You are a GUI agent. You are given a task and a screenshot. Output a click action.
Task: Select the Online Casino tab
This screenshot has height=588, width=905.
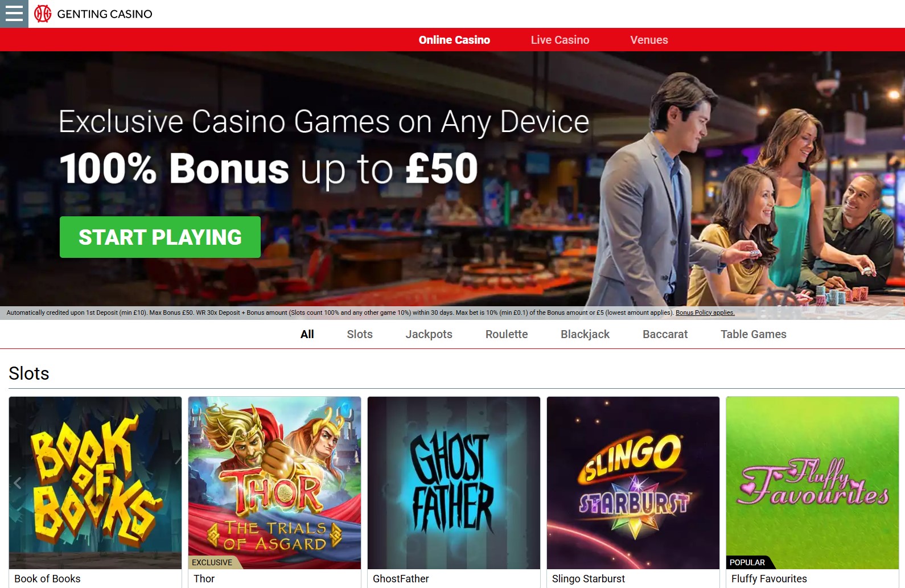pos(454,40)
